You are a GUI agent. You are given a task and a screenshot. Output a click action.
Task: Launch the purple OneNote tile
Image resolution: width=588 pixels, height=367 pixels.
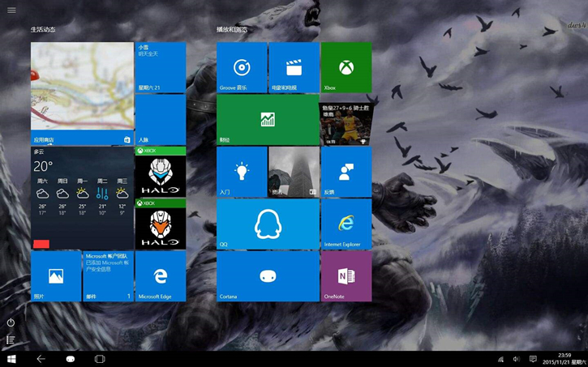coord(346,276)
